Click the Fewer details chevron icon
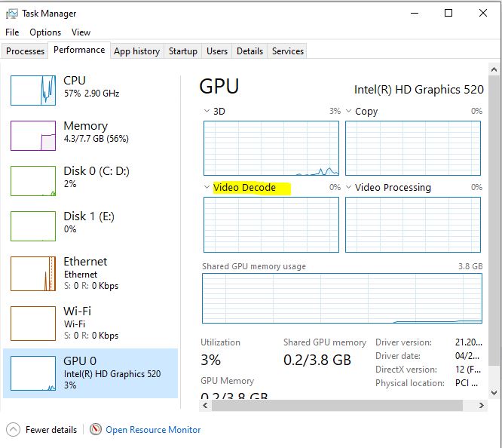 [14, 430]
